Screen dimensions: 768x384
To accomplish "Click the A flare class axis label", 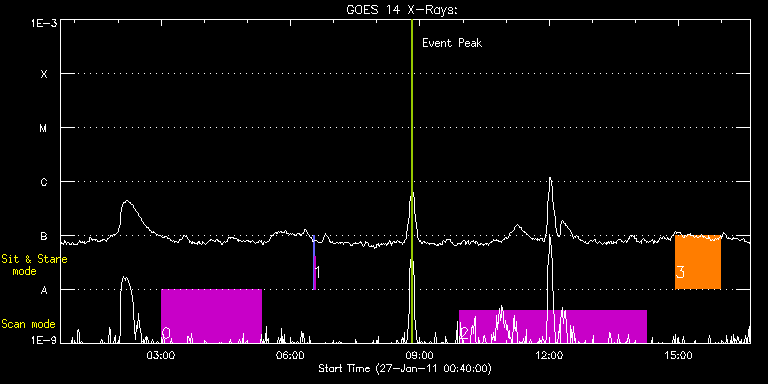I will click(x=44, y=290).
